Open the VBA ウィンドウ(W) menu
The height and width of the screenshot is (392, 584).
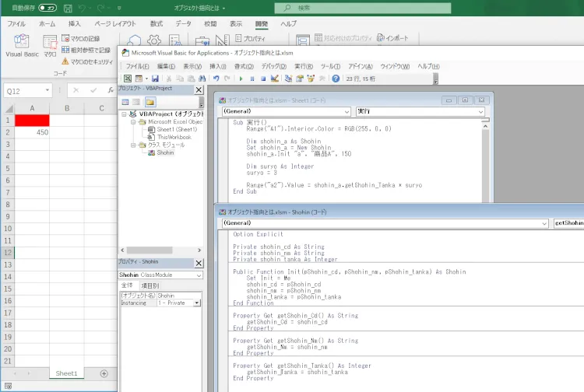pos(395,66)
